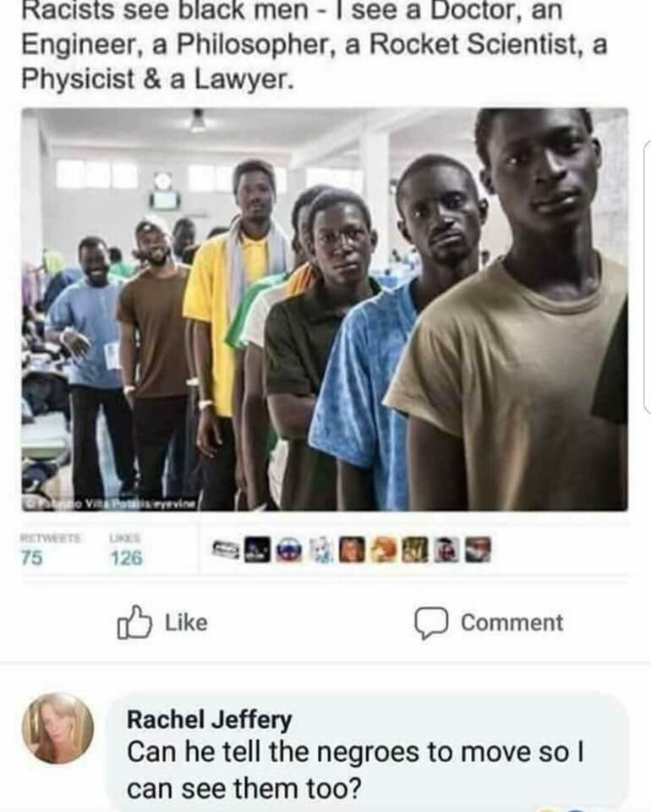Click Rachel Jeffery's comment bubble text

[355, 770]
